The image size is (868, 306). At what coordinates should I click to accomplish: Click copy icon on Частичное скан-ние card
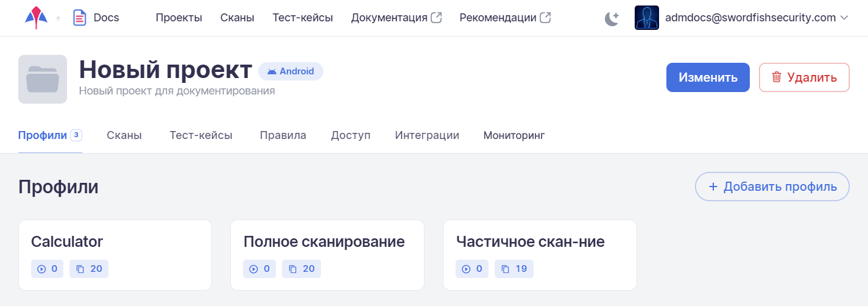tap(505, 269)
